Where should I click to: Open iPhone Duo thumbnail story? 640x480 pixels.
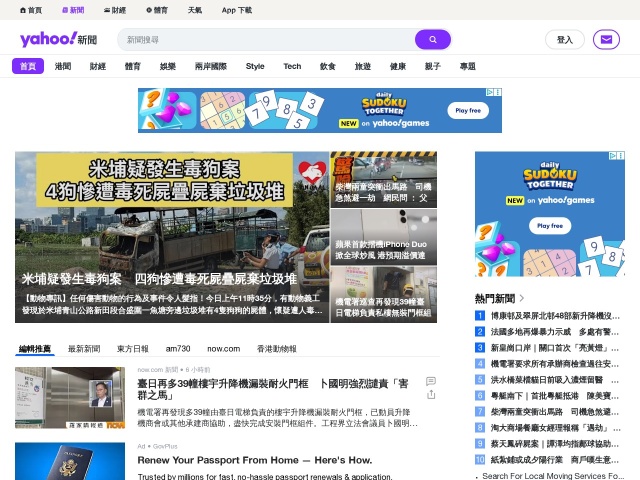[x=384, y=237]
